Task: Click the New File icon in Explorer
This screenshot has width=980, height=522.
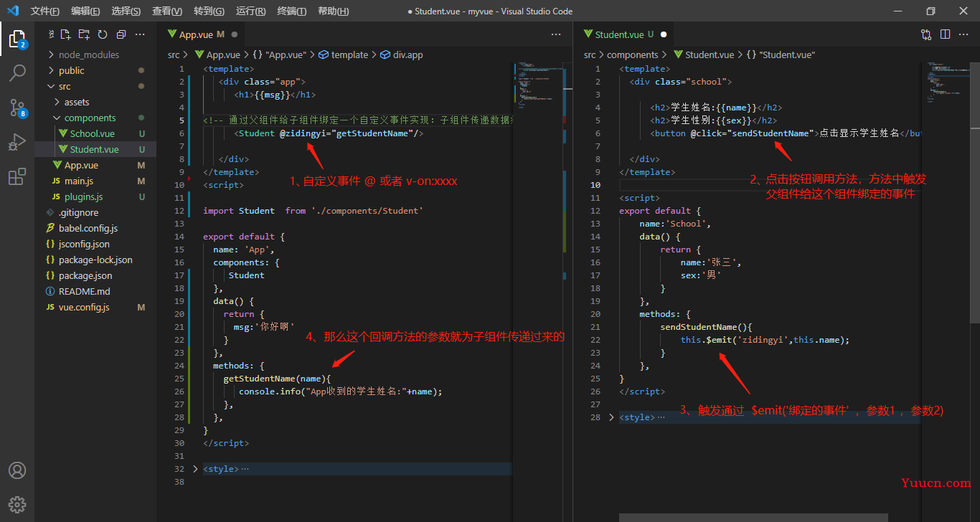Action: (x=66, y=34)
